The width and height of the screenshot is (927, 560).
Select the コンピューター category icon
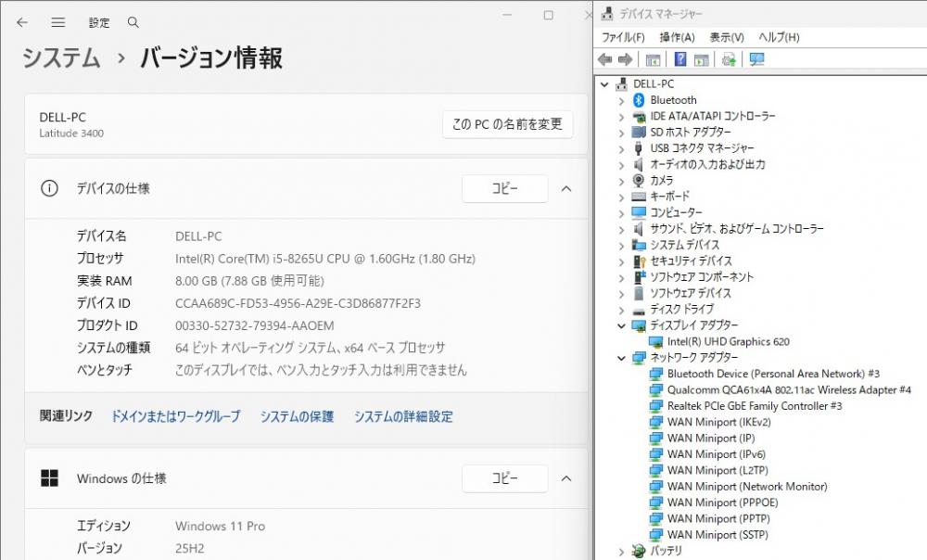[x=639, y=212]
